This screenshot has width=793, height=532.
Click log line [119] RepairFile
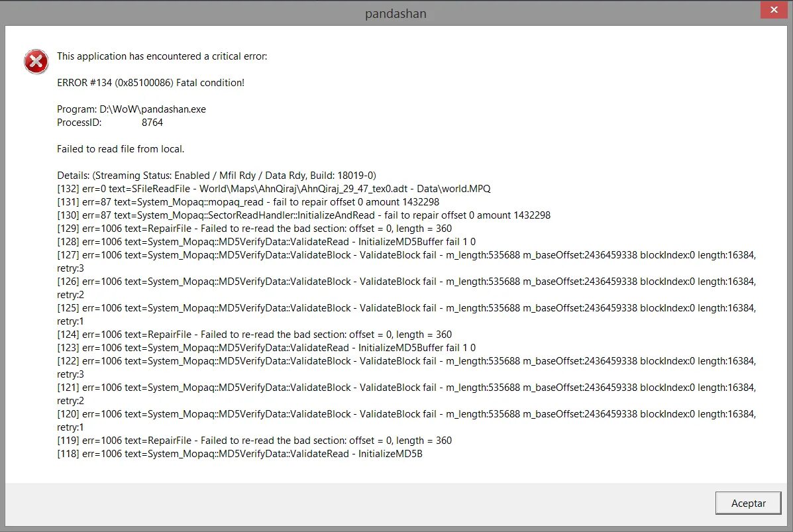tap(254, 441)
